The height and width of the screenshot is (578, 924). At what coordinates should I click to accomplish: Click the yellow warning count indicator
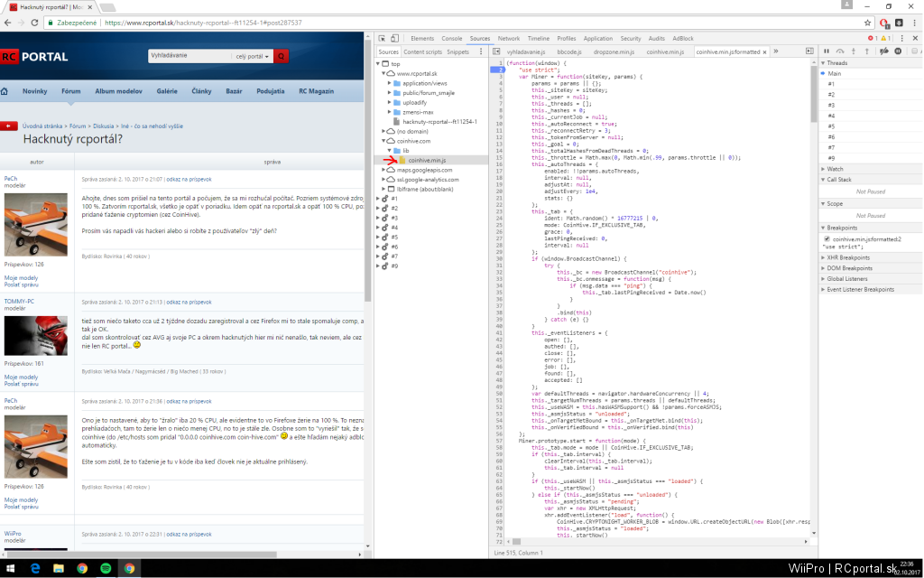(x=886, y=38)
